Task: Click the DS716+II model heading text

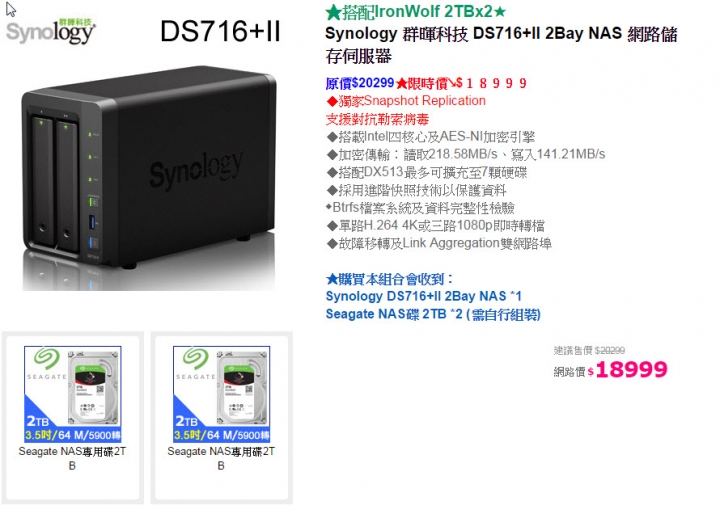Action: 220,31
